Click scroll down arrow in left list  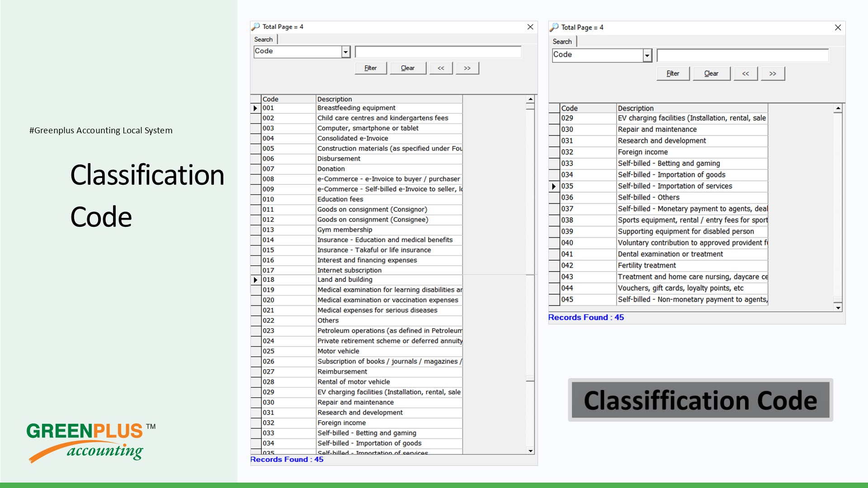[530, 450]
